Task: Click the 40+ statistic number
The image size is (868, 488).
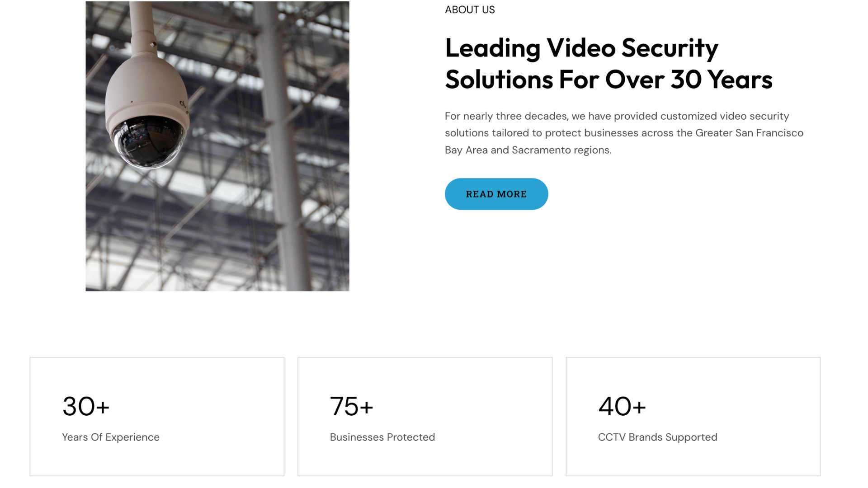Action: [x=622, y=406]
